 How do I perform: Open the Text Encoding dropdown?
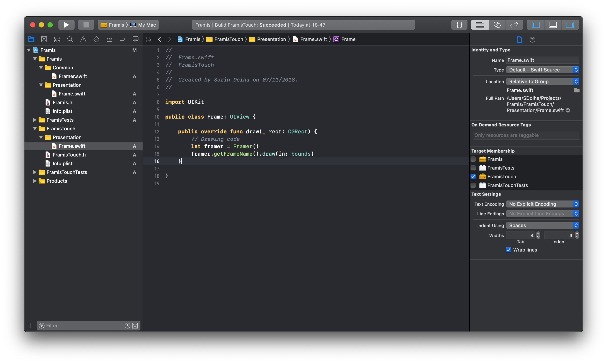click(542, 204)
